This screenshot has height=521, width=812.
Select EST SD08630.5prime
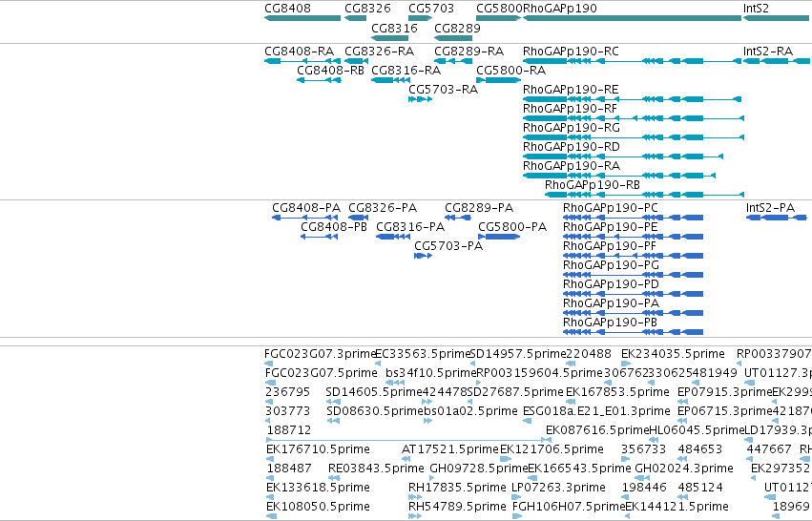(x=334, y=421)
